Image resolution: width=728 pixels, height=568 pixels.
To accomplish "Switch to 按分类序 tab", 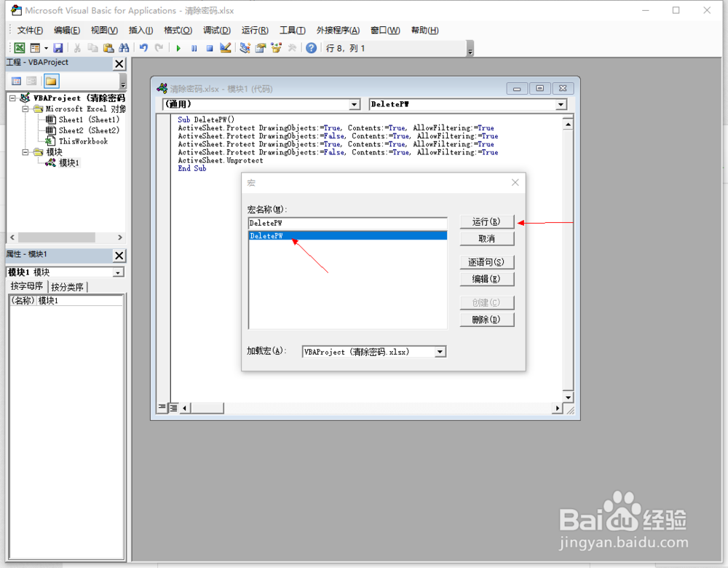I will coord(67,287).
